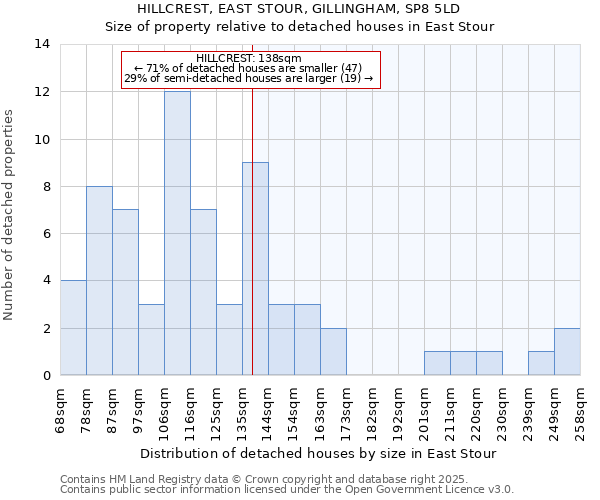Click '71% of detached houses are smaller (47)'
This screenshot has height=500, width=600.
[254, 68]
